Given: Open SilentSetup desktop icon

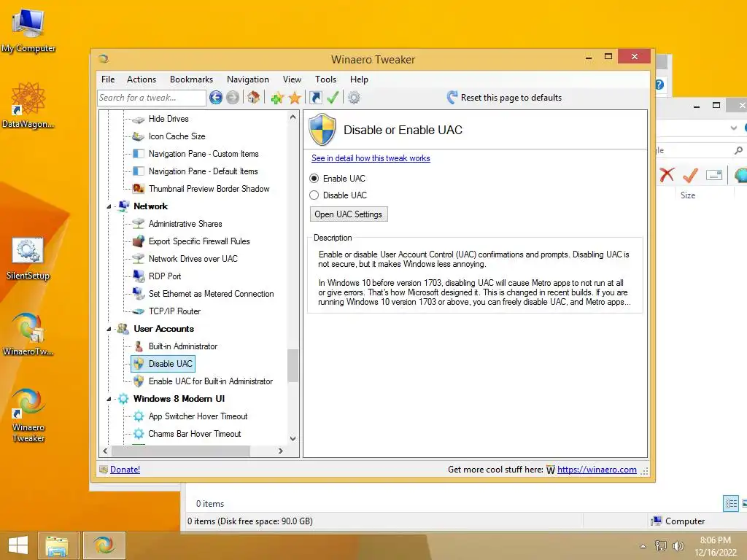Looking at the screenshot, I should tap(28, 258).
